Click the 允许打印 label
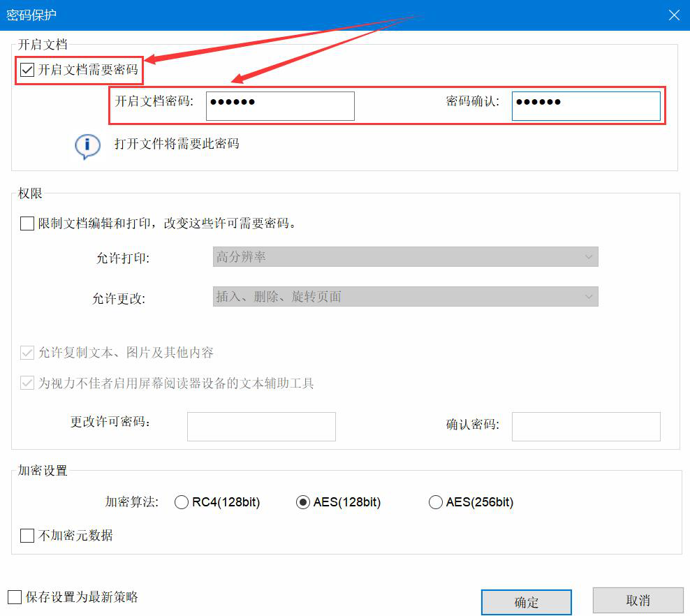This screenshot has height=616, width=690. coord(123,258)
